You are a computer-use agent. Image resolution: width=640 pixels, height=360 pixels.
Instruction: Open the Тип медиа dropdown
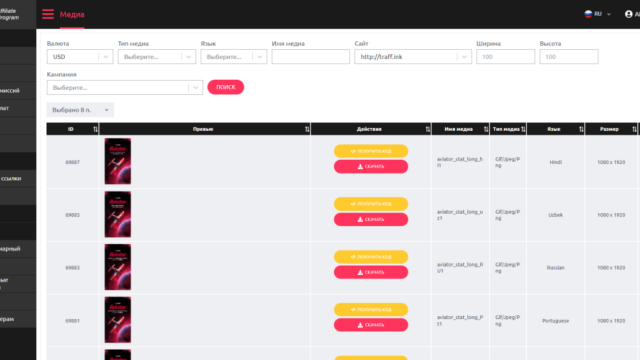pos(157,57)
